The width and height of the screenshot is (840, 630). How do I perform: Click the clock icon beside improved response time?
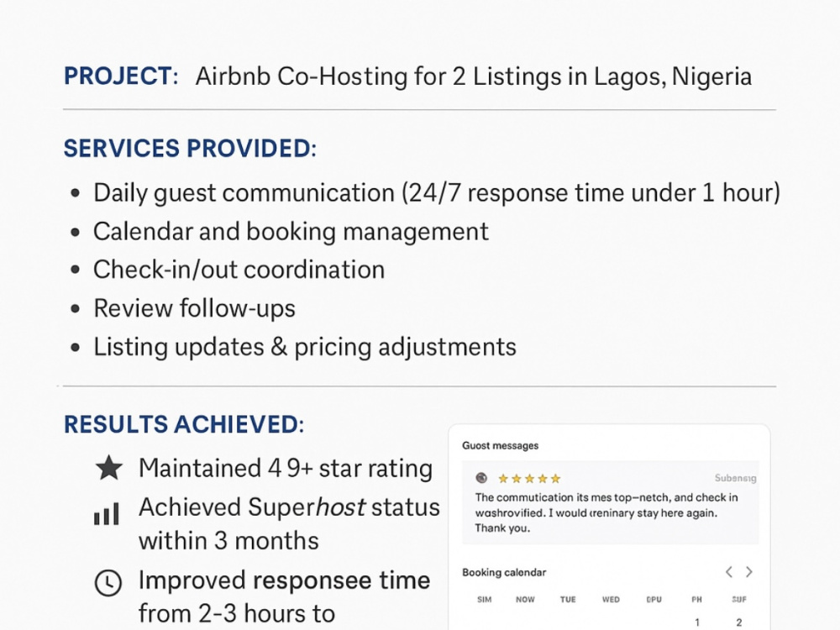[x=108, y=582]
